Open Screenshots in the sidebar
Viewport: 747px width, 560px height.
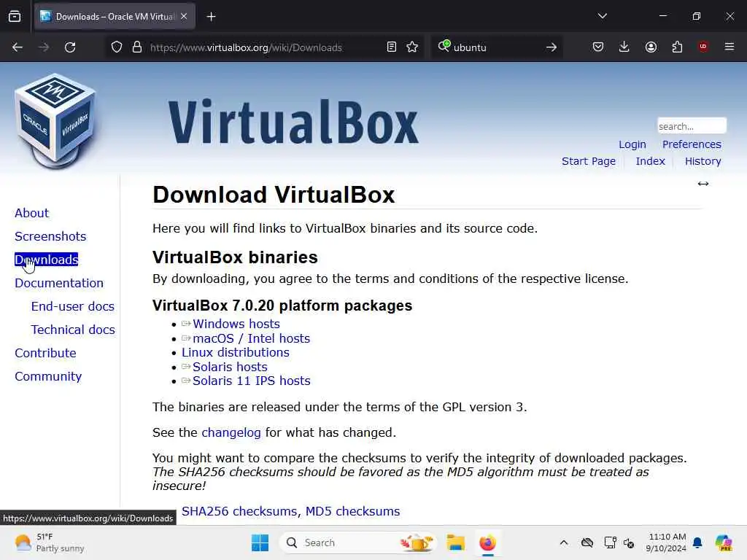(50, 236)
